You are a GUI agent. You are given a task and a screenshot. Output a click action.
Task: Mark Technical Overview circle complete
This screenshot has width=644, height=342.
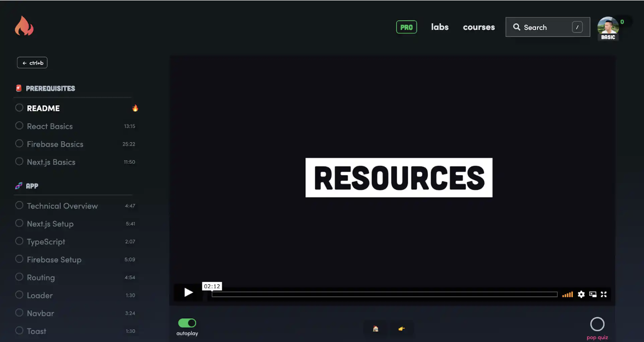pos(19,205)
